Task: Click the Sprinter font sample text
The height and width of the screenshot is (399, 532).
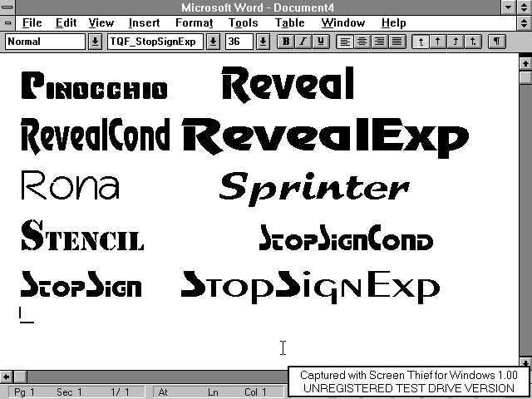Action: point(314,189)
